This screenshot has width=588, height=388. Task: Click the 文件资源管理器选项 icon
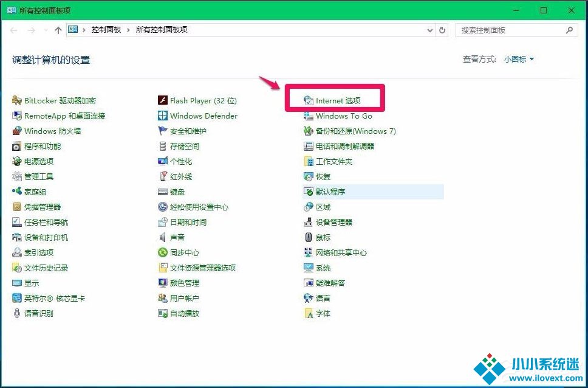click(x=162, y=268)
